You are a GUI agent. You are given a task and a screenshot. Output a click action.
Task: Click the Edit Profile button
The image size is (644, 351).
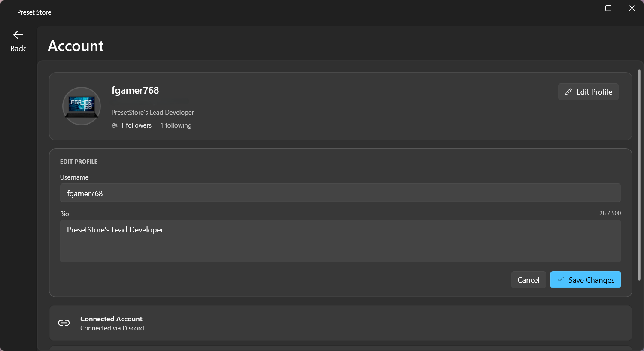[588, 92]
